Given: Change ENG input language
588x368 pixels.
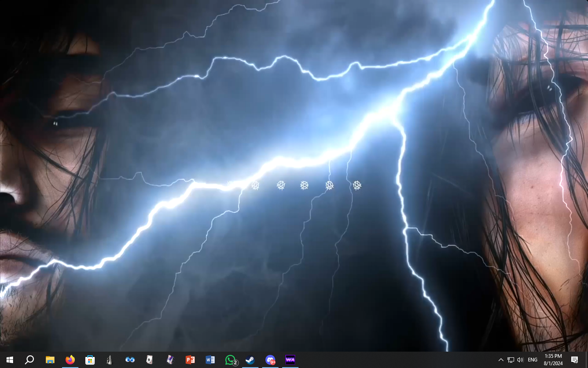Looking at the screenshot, I should (x=532, y=360).
